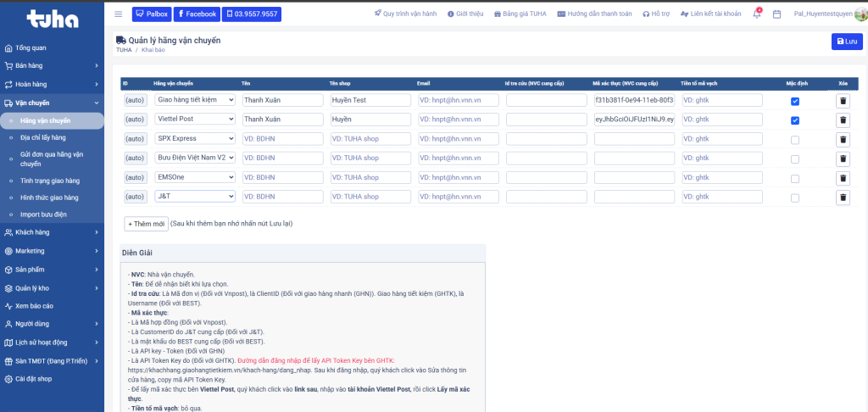This screenshot has height=412, width=868.
Task: Click the hamburger menu icon
Action: click(x=118, y=14)
